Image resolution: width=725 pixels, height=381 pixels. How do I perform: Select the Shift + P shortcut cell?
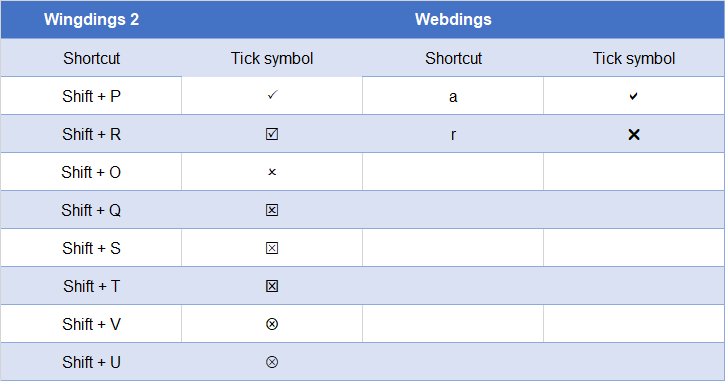91,96
